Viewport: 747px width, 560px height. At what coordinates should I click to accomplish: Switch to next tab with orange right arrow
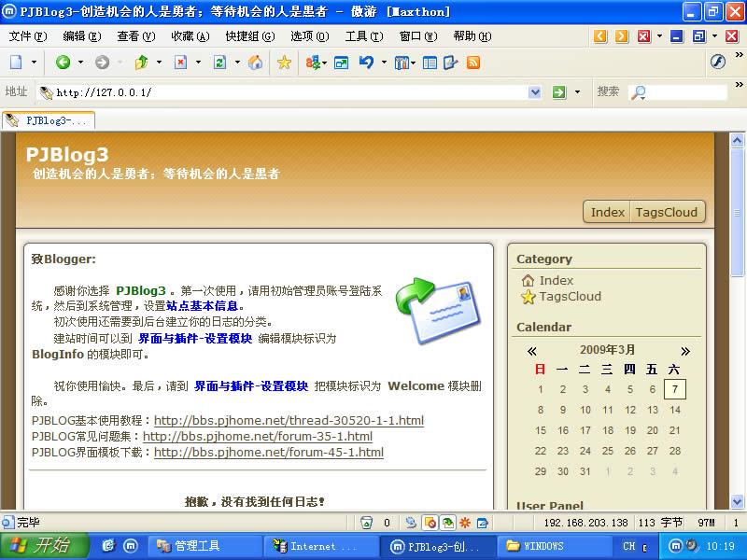pos(622,36)
